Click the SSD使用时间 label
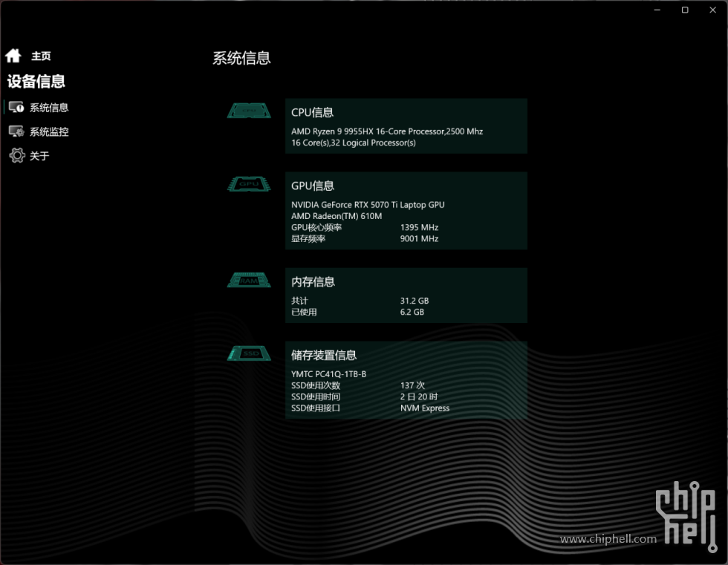 coord(316,396)
